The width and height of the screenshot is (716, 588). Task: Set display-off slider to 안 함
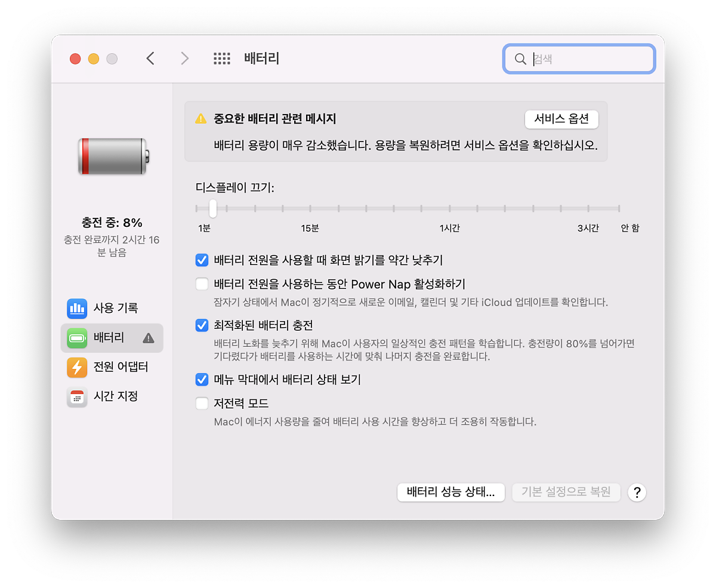point(619,208)
